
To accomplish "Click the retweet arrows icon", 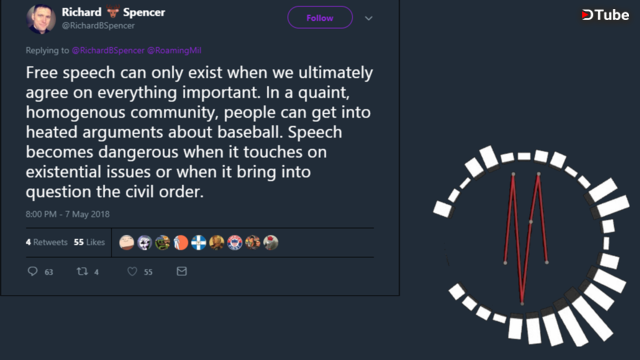I will [x=82, y=271].
